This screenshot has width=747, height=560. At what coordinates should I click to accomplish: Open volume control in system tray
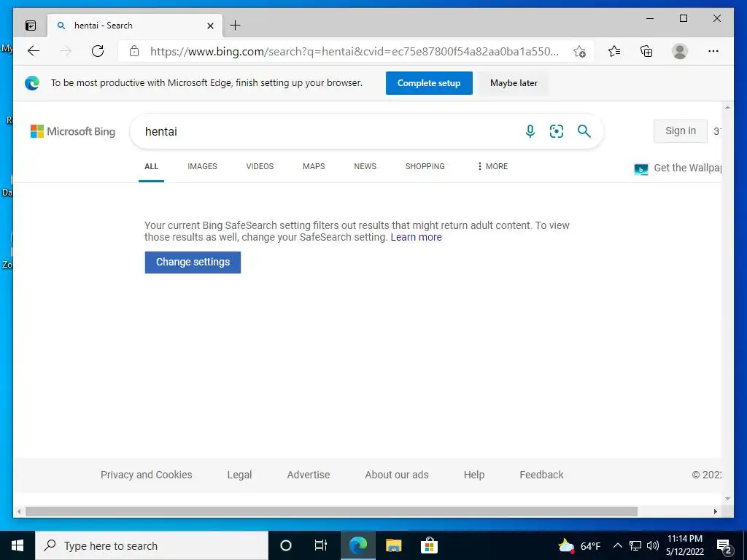pyautogui.click(x=653, y=545)
